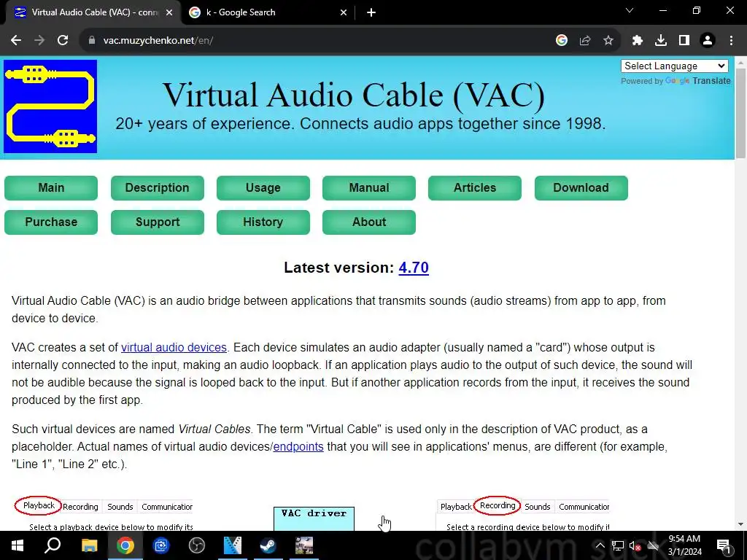This screenshot has width=747, height=560.
Task: Bookmark this page with the star
Action: point(608,41)
